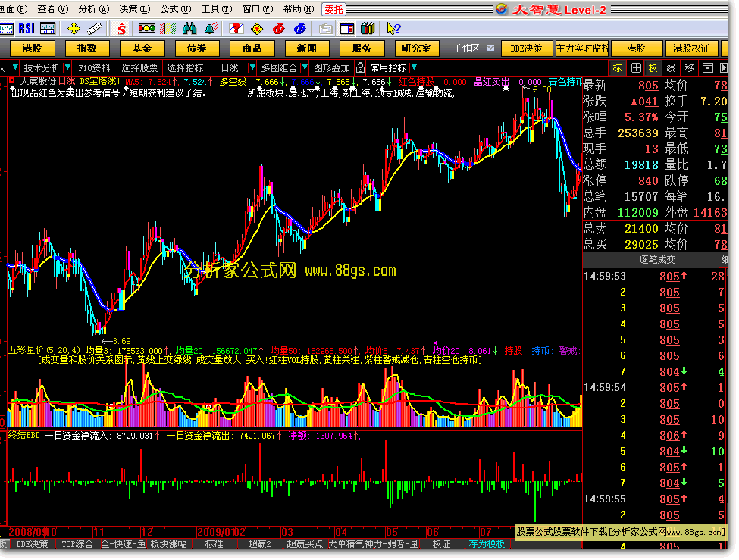Toggle the padlock on 图形叠加
This screenshot has width=739, height=560.
[361, 68]
